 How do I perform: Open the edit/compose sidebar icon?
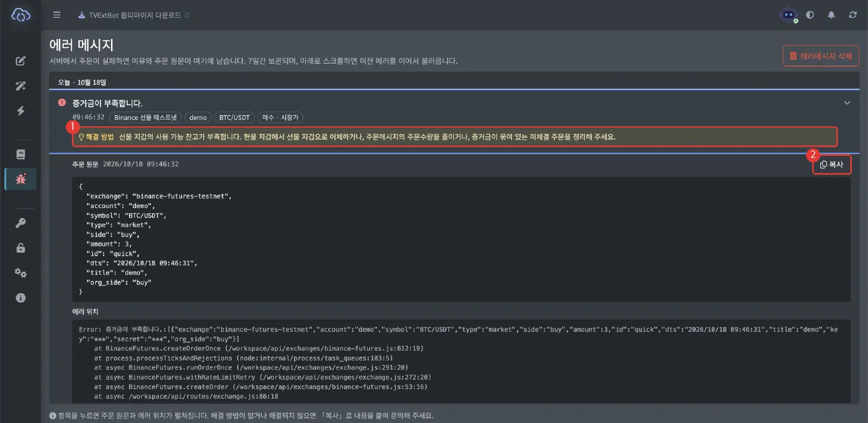coord(20,61)
